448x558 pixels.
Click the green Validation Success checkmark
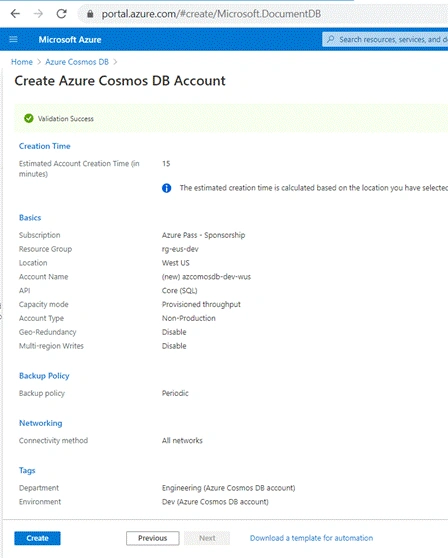[29, 119]
